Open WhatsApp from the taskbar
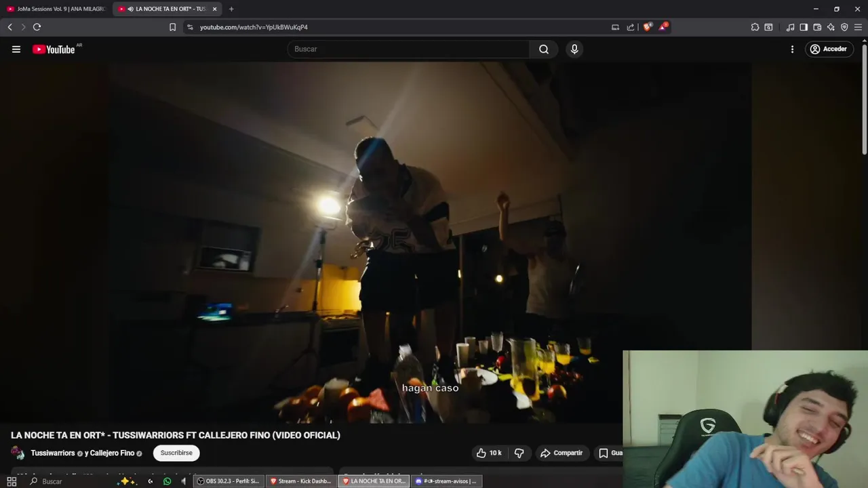The image size is (868, 488). click(167, 481)
